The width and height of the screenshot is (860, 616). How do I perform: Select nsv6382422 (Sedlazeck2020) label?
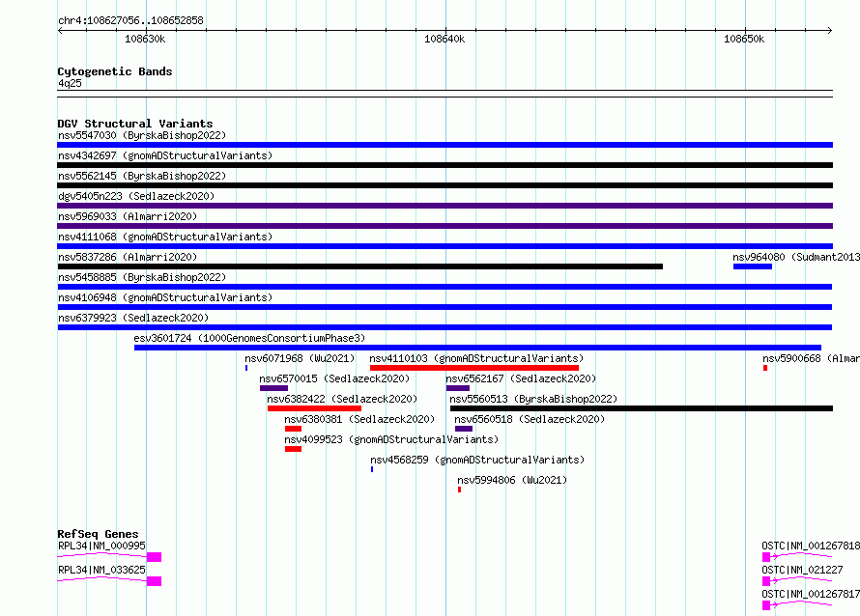342,399
